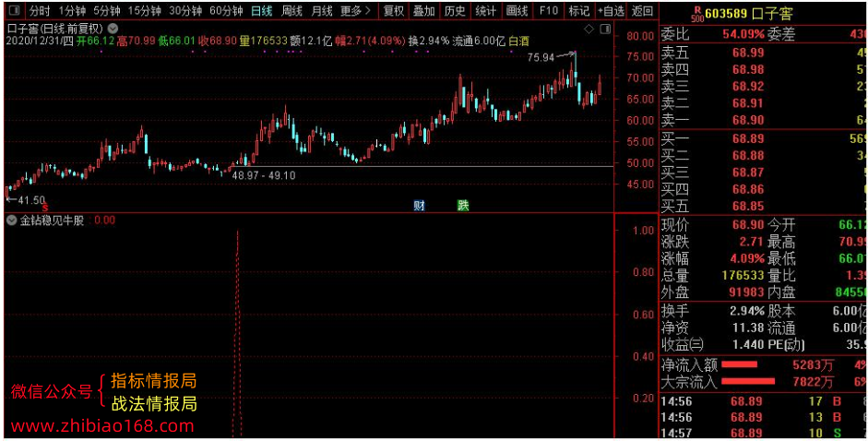Click the 41.50 low price label
The width and height of the screenshot is (868, 441).
31,200
